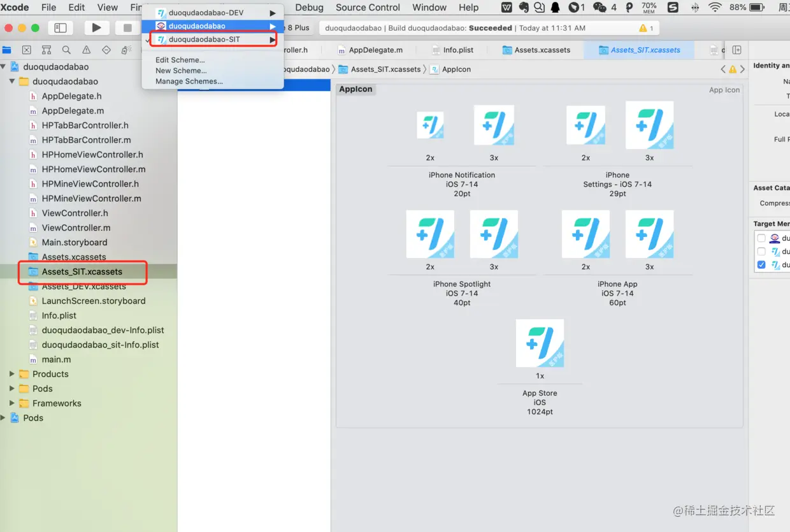This screenshot has height=532, width=790.
Task: Open the Source Control navigator
Action: tap(27, 50)
